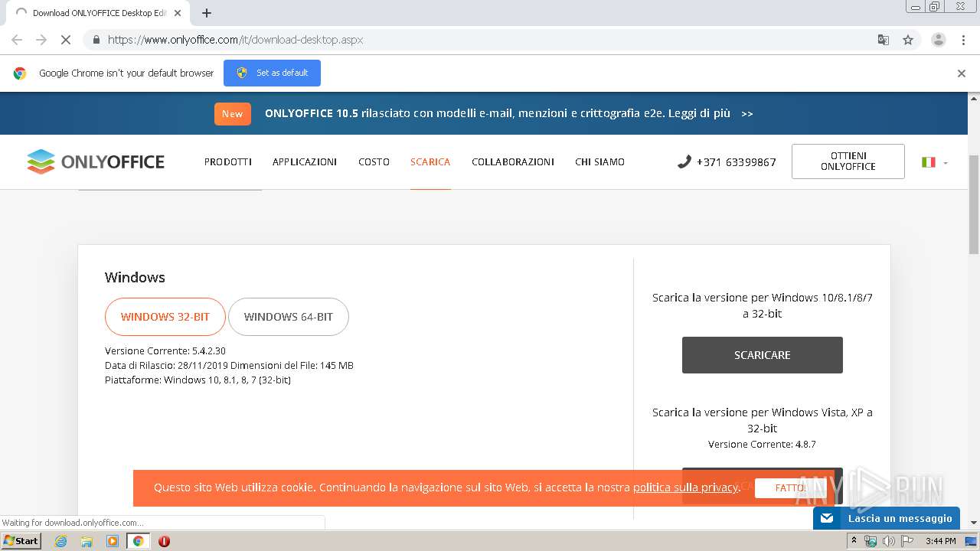Click the phone icon beside +371 63399867
Image resolution: width=980 pixels, height=551 pixels.
click(x=684, y=161)
